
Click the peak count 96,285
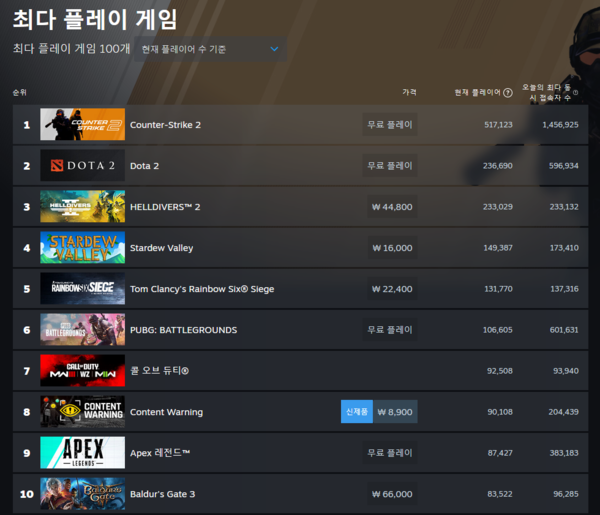pos(566,494)
